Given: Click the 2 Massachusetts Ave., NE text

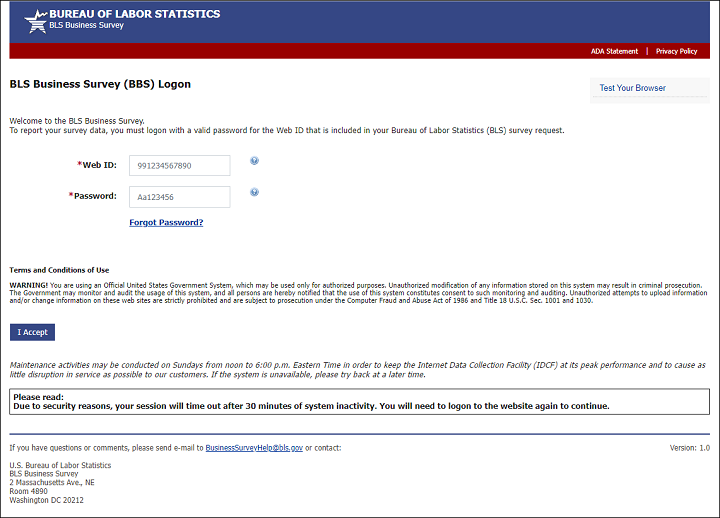Looking at the screenshot, I should (52, 483).
